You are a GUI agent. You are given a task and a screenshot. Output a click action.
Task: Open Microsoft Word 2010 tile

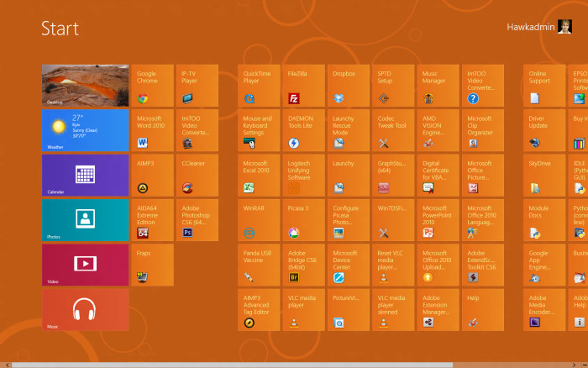pos(152,130)
